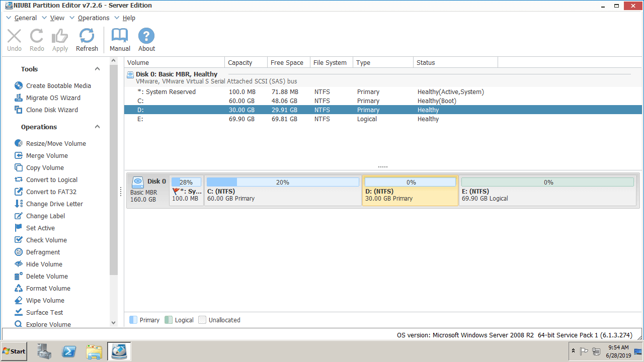Click the Format Volume link
Viewport: 644px width, 362px height.
pyautogui.click(x=48, y=289)
